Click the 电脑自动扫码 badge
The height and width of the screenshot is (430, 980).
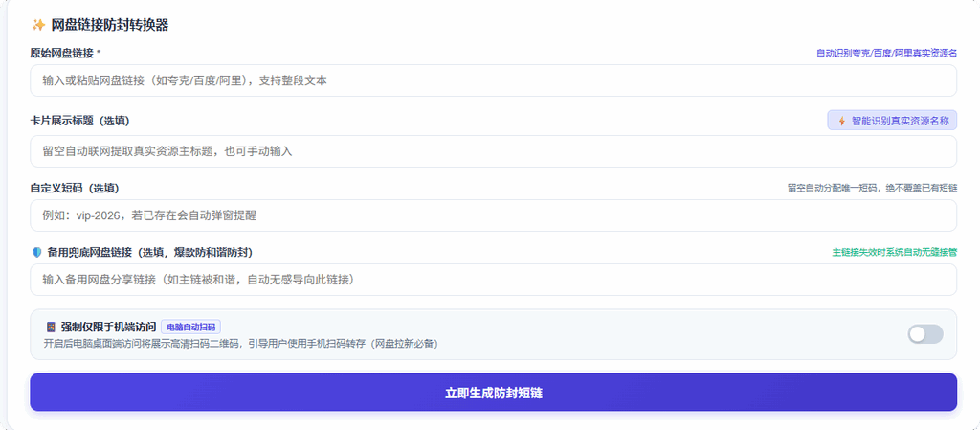(190, 327)
